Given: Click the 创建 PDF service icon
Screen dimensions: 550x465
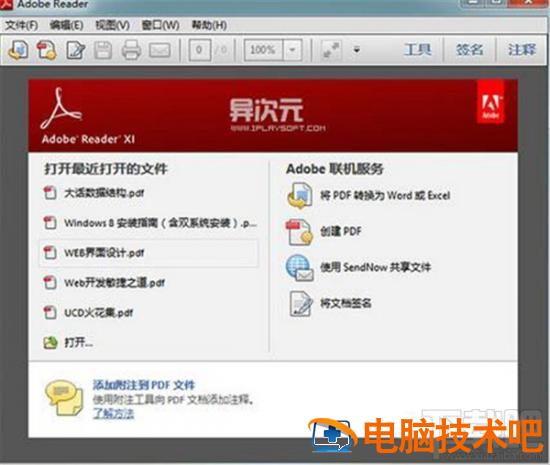Looking at the screenshot, I should pyautogui.click(x=300, y=231).
